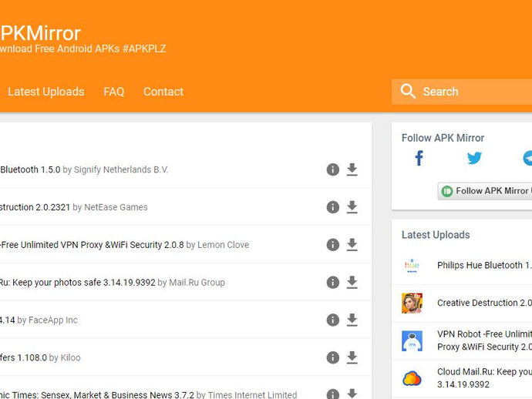This screenshot has width=532, height=399.
Task: Open APK Mirror Telegram channel
Action: pos(527,158)
